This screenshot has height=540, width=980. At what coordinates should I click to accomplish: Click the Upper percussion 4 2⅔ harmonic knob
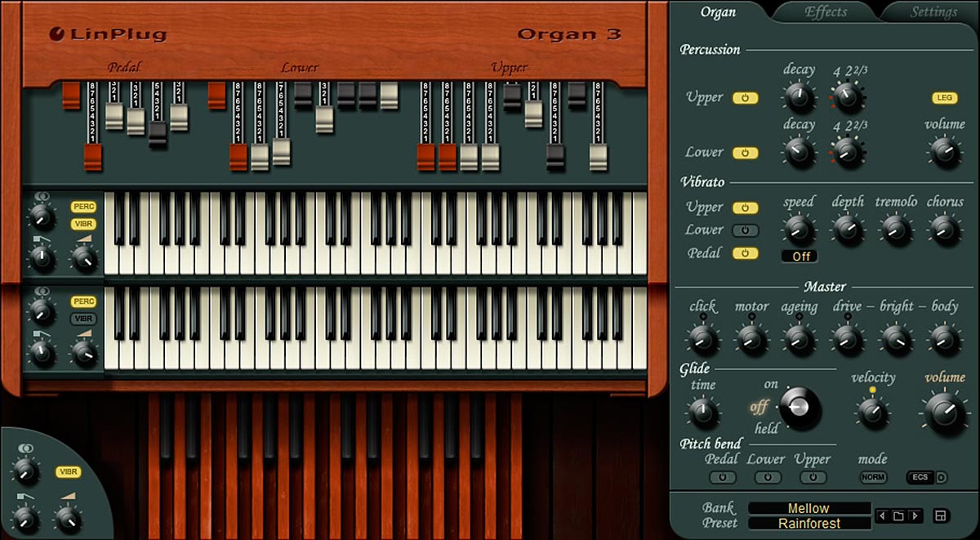849,97
